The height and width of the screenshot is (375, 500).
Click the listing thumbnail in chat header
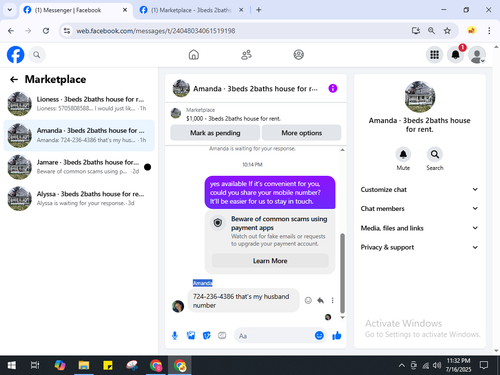pos(181,88)
